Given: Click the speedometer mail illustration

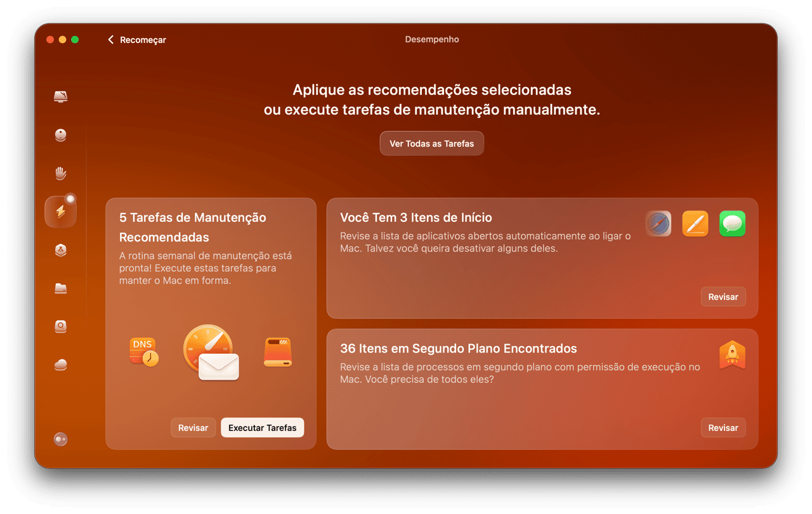Looking at the screenshot, I should [x=211, y=352].
